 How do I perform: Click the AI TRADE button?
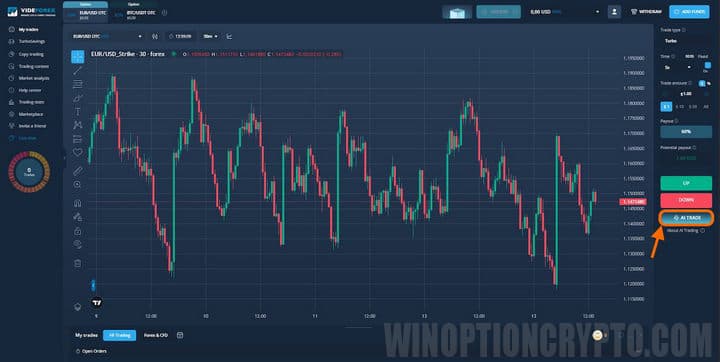686,217
